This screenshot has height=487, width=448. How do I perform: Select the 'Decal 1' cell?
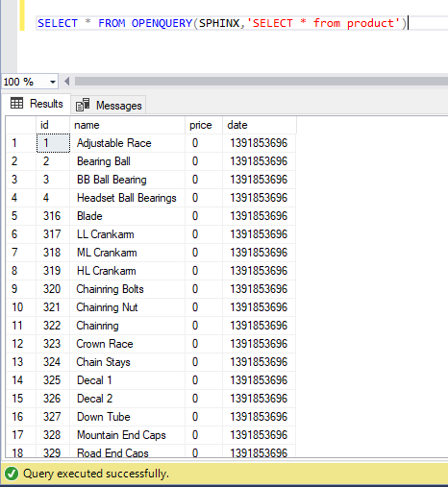pyautogui.click(x=127, y=380)
